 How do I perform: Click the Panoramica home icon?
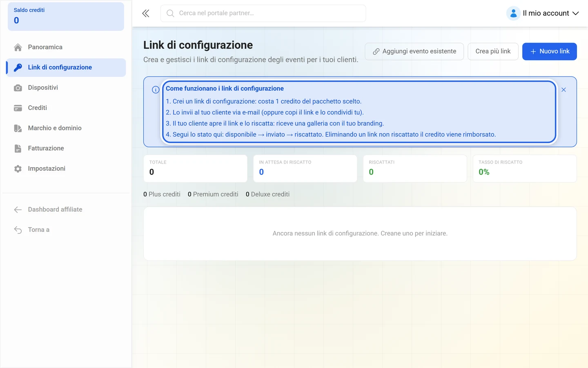pos(18,47)
